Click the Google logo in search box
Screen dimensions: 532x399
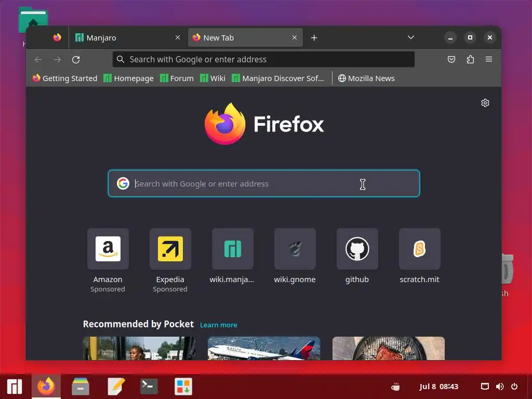(x=123, y=183)
